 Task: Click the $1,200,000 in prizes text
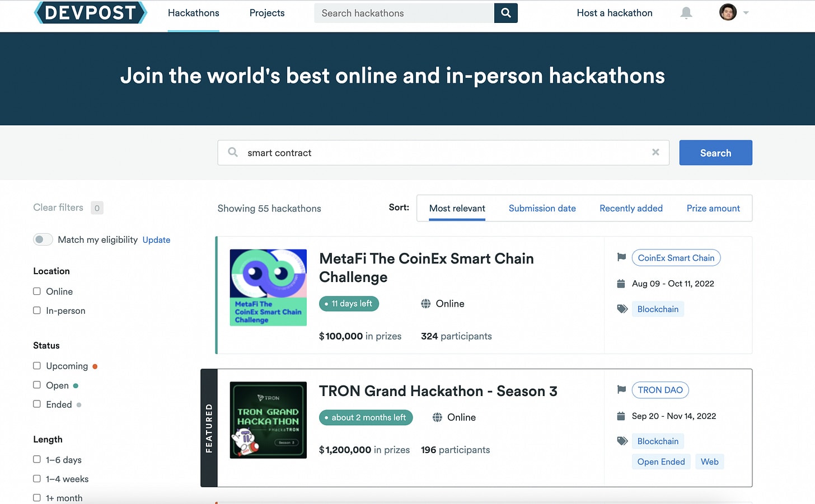pos(364,450)
